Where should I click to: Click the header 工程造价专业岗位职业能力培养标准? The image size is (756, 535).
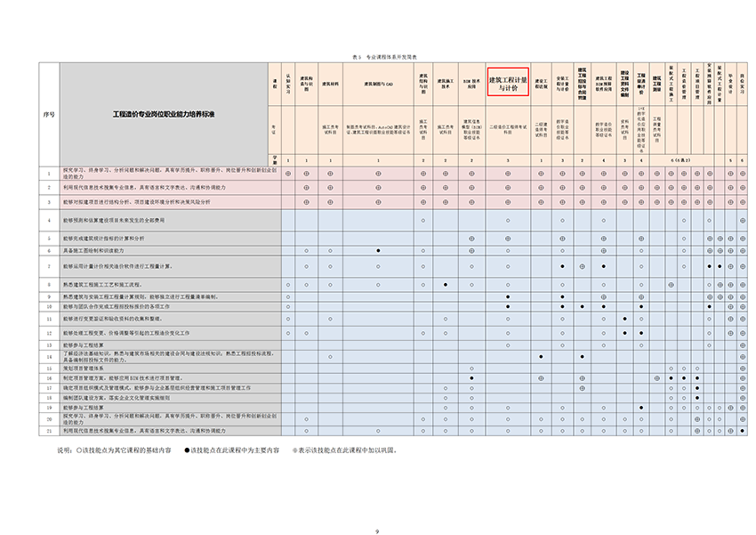tap(164, 114)
